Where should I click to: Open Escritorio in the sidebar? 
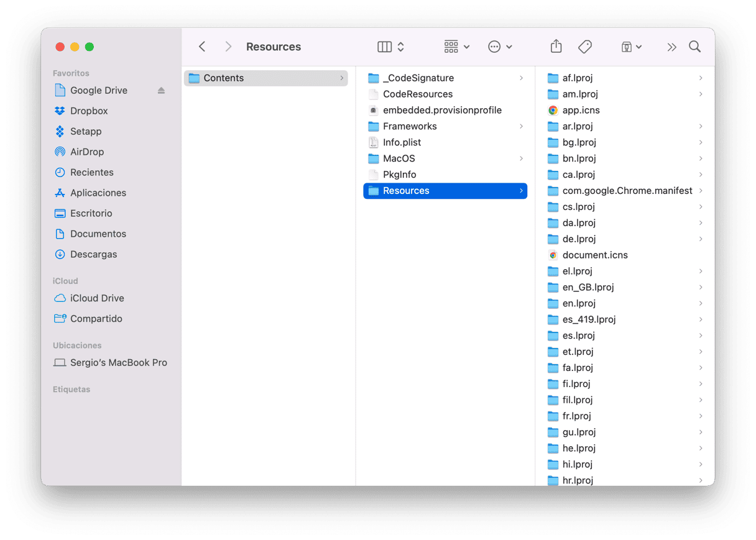tap(91, 214)
